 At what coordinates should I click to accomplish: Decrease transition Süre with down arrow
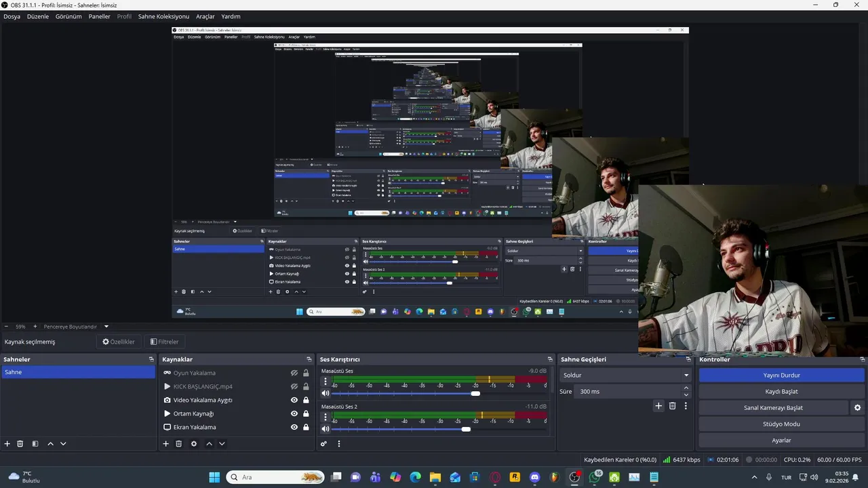tap(686, 394)
